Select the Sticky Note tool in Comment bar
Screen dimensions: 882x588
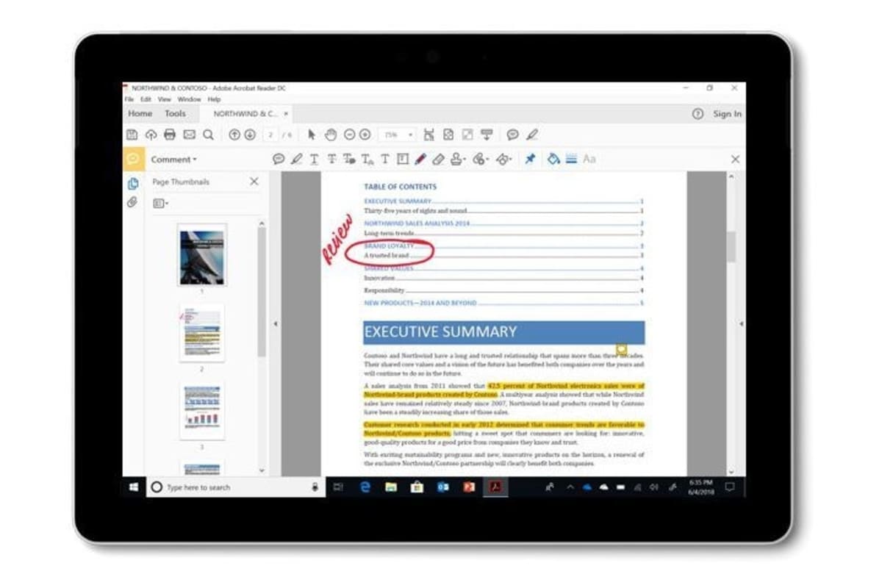pyautogui.click(x=279, y=159)
